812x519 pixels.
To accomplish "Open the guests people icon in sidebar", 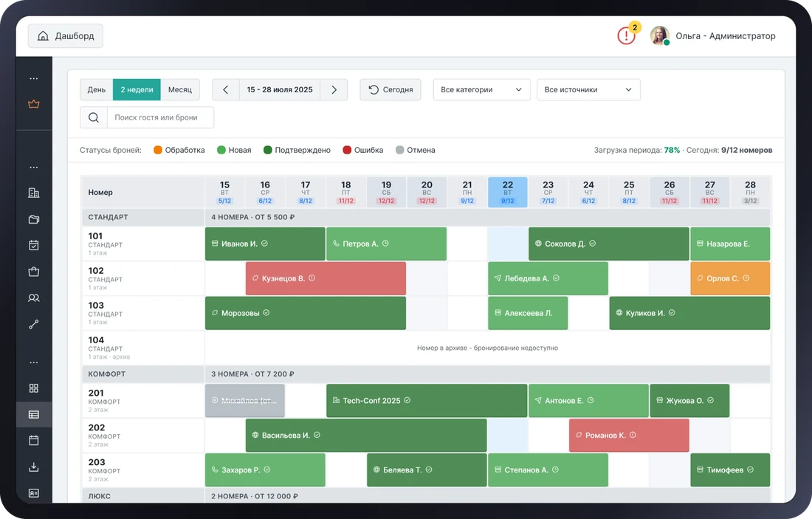I will click(34, 298).
